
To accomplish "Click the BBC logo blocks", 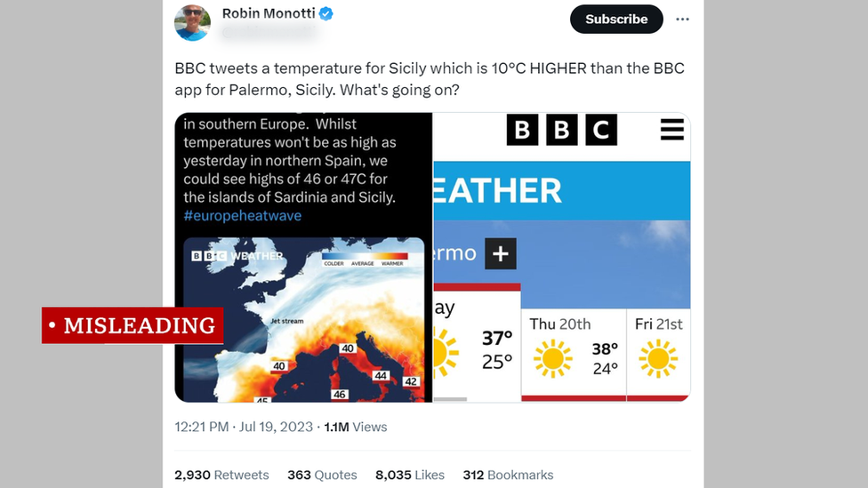I will click(x=561, y=130).
